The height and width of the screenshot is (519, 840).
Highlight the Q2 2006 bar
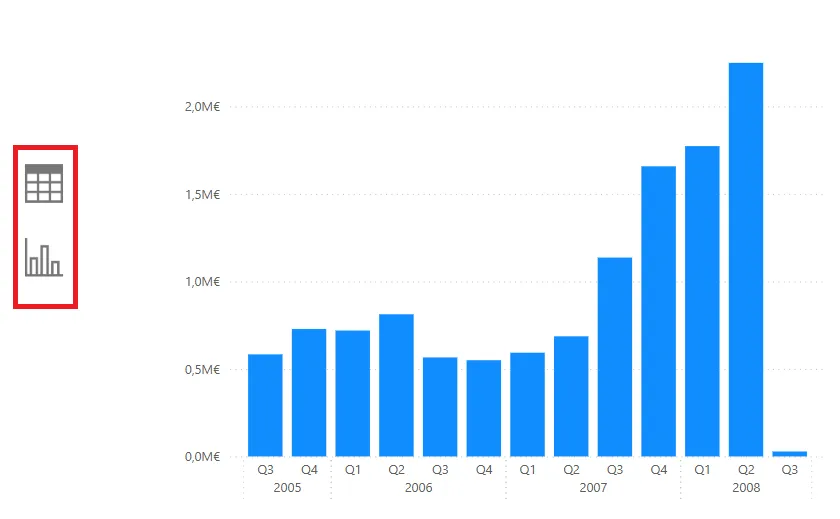pos(396,385)
